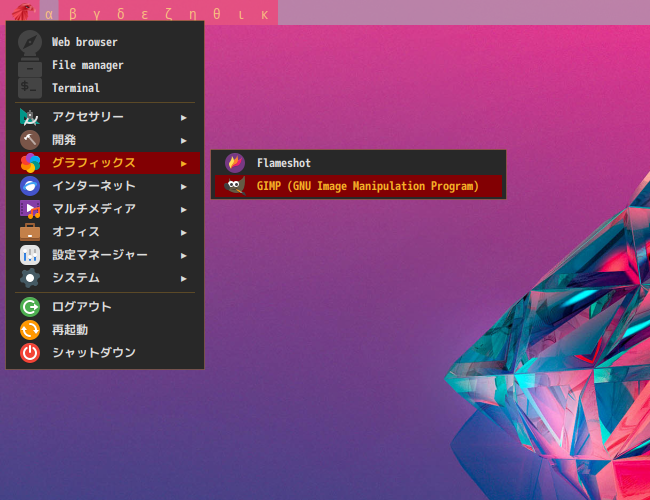Click the Terminal prompt icon
650x500 pixels.
tap(30, 88)
